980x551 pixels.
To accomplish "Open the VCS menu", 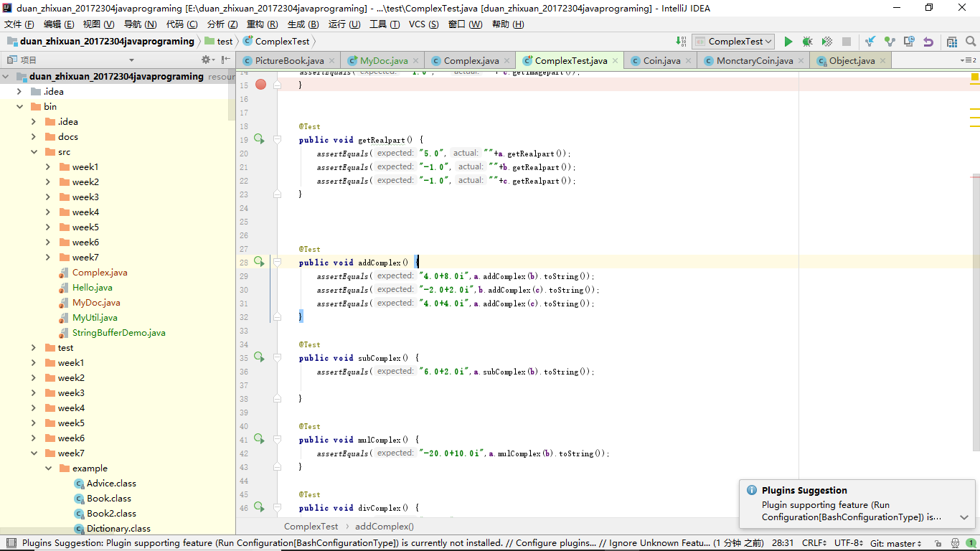I will coord(423,24).
